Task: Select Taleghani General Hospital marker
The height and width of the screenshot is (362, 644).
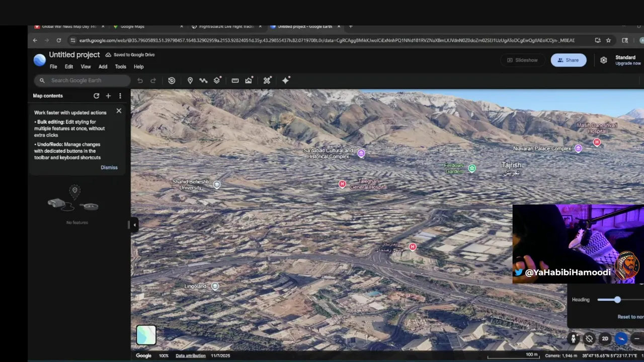Action: (x=342, y=184)
